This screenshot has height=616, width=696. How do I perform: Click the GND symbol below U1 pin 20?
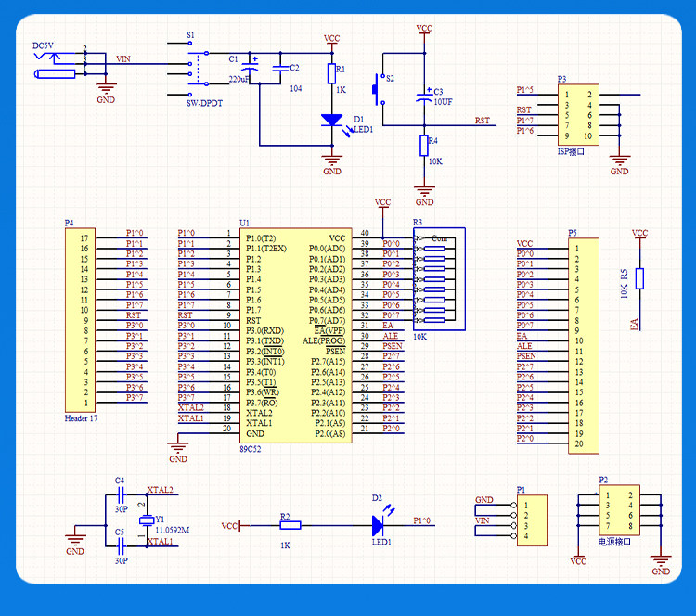tap(178, 449)
